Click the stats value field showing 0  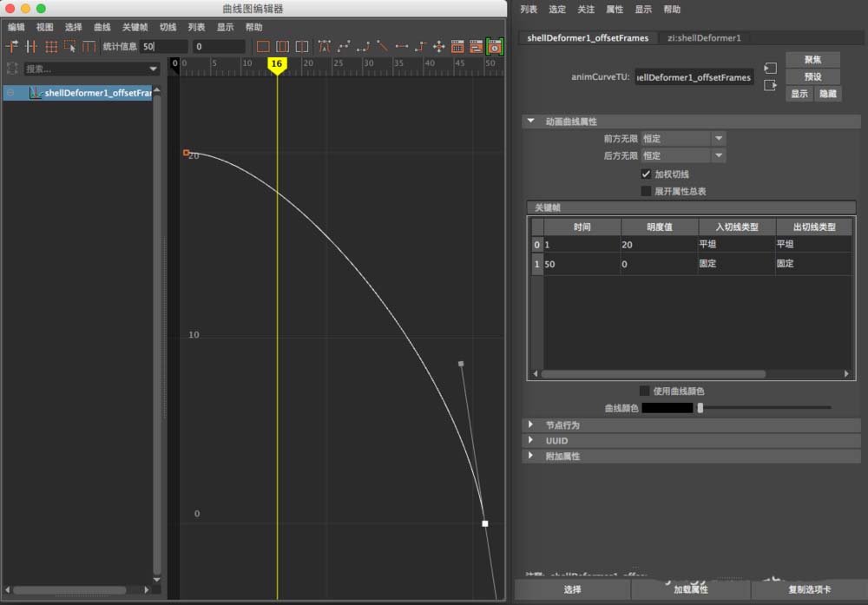(220, 47)
